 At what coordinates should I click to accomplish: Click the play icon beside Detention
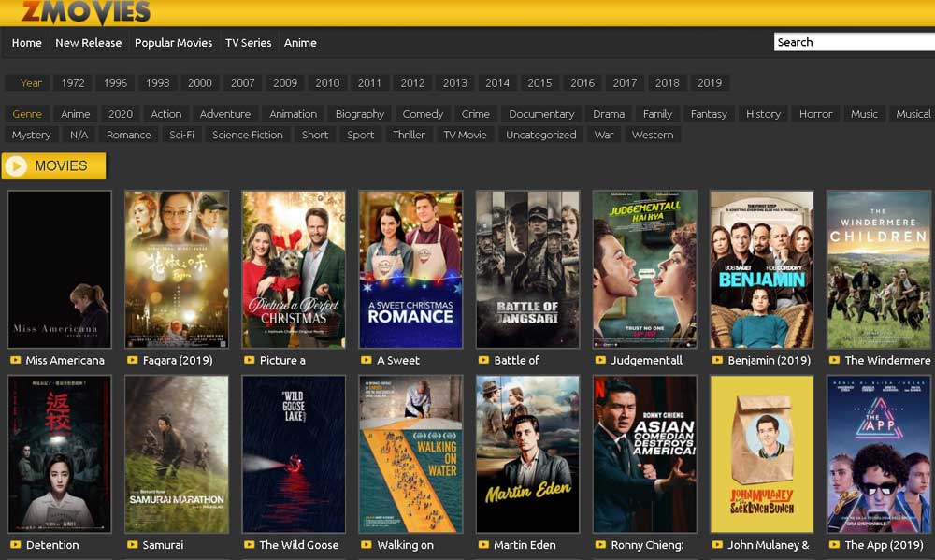[x=16, y=544]
